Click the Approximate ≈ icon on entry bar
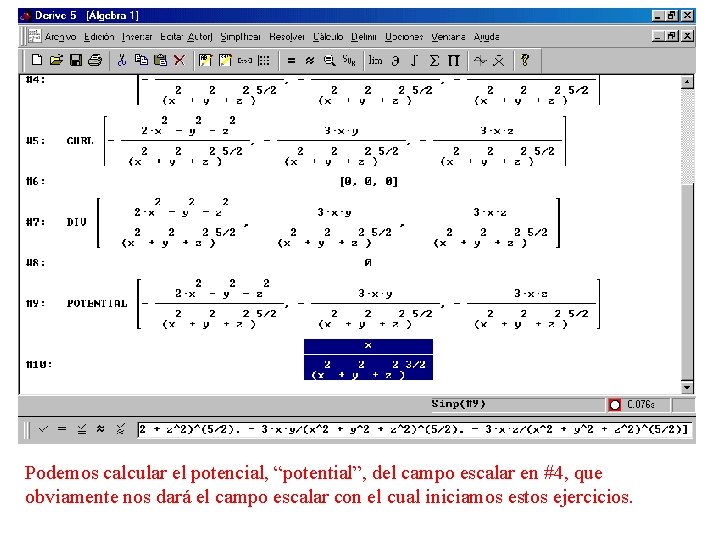The height and width of the screenshot is (540, 720). pyautogui.click(x=101, y=429)
